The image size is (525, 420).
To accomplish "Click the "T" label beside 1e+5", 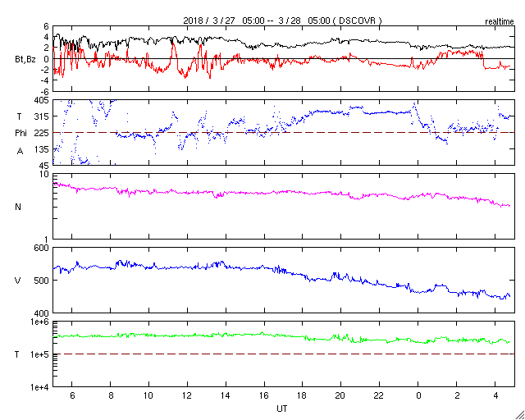I will (x=17, y=354).
